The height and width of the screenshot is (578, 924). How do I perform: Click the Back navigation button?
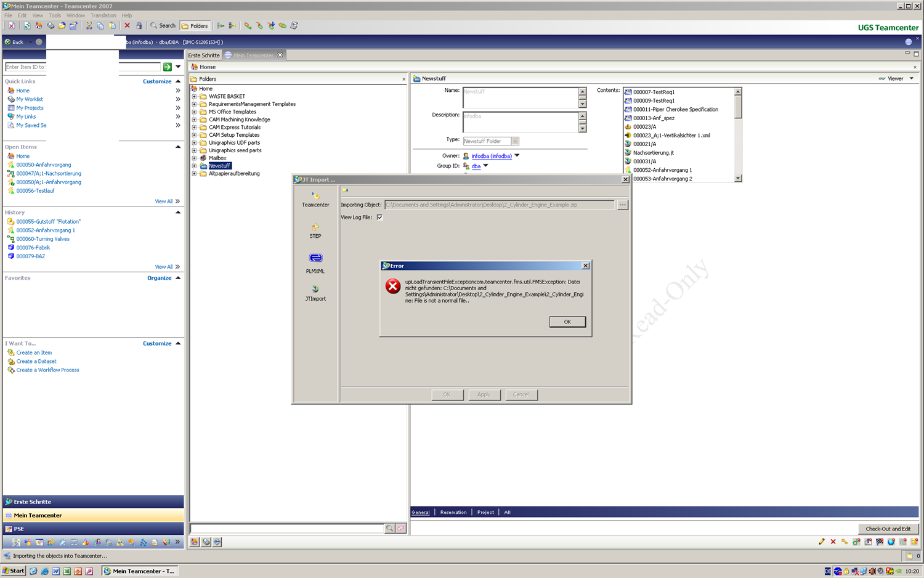pyautogui.click(x=14, y=42)
